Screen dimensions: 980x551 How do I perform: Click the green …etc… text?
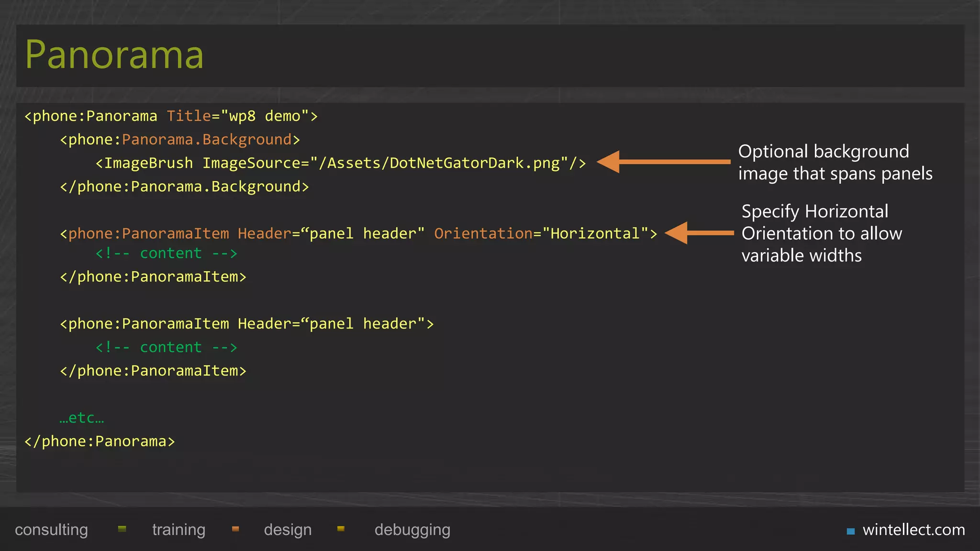pyautogui.click(x=82, y=418)
